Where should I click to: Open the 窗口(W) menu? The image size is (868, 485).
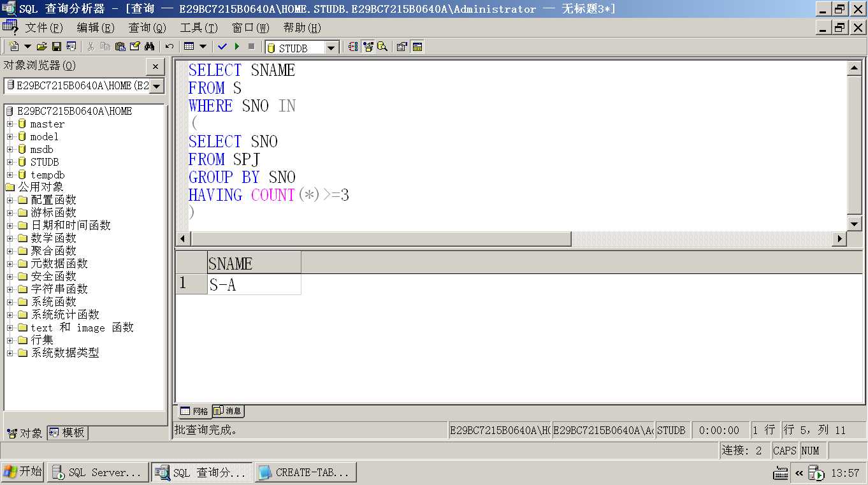pos(250,27)
